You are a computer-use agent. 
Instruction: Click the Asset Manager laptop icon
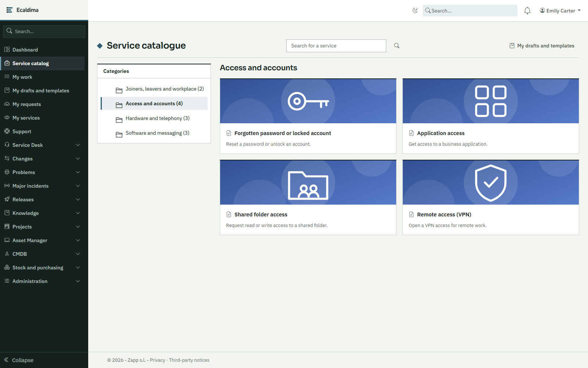click(7, 240)
